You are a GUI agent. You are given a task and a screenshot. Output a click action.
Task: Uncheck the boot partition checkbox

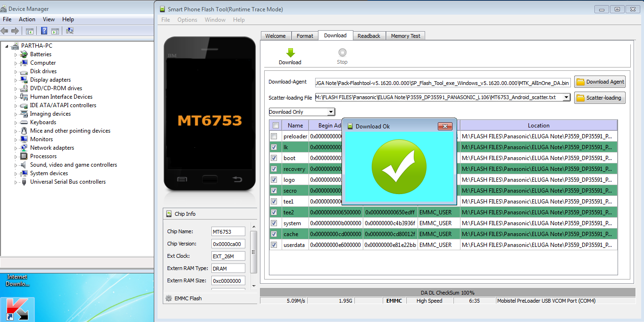(274, 158)
